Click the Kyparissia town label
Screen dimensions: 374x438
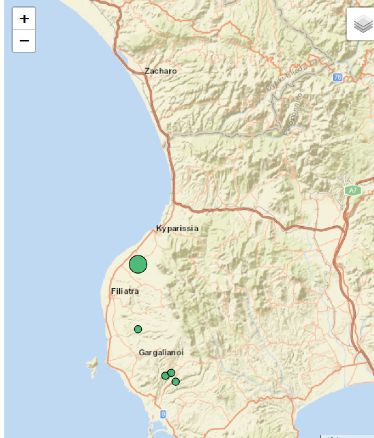(x=177, y=228)
